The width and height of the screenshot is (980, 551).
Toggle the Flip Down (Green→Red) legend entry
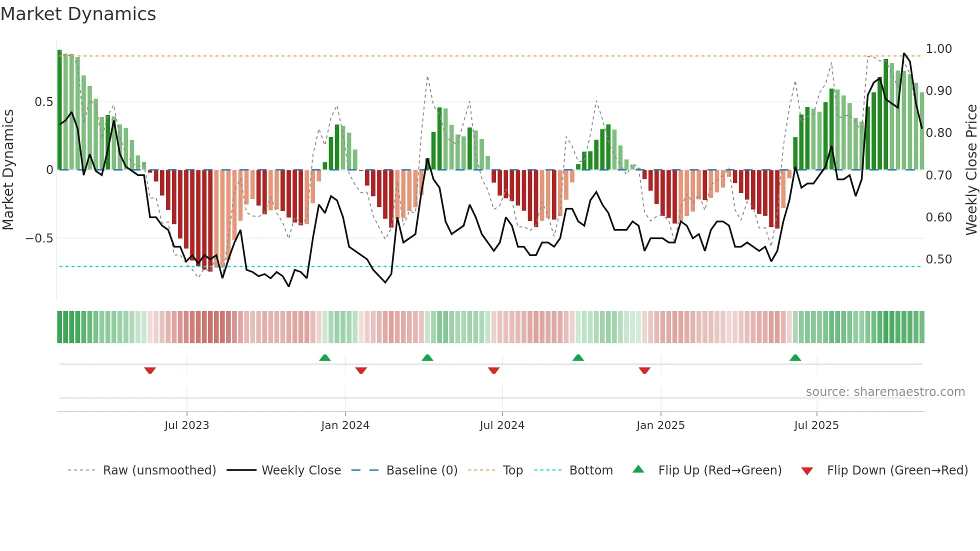884,470
